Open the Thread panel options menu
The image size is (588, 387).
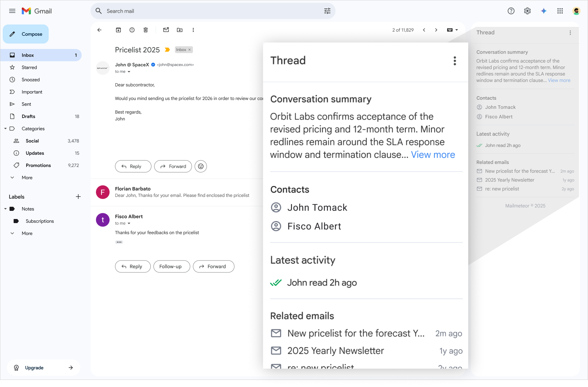455,61
